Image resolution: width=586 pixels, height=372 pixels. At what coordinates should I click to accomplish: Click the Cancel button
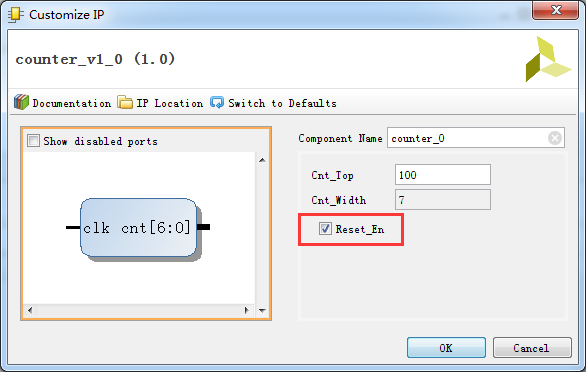(532, 348)
